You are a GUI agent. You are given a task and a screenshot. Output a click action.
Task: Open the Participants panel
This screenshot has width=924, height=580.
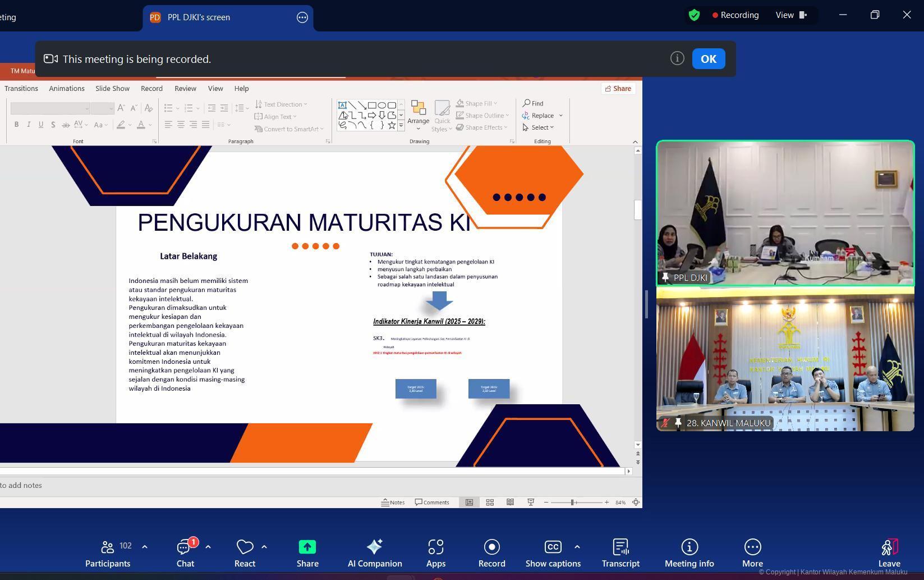[x=108, y=553]
